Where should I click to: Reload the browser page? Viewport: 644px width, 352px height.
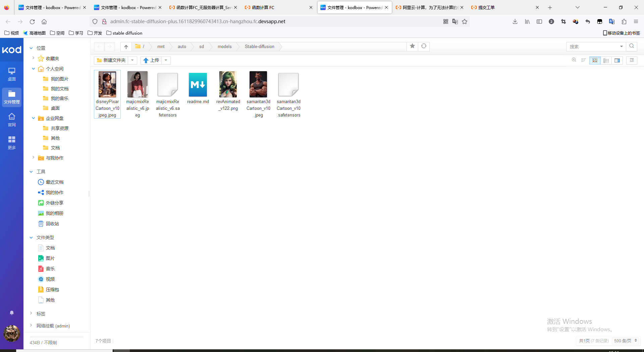[32, 21]
